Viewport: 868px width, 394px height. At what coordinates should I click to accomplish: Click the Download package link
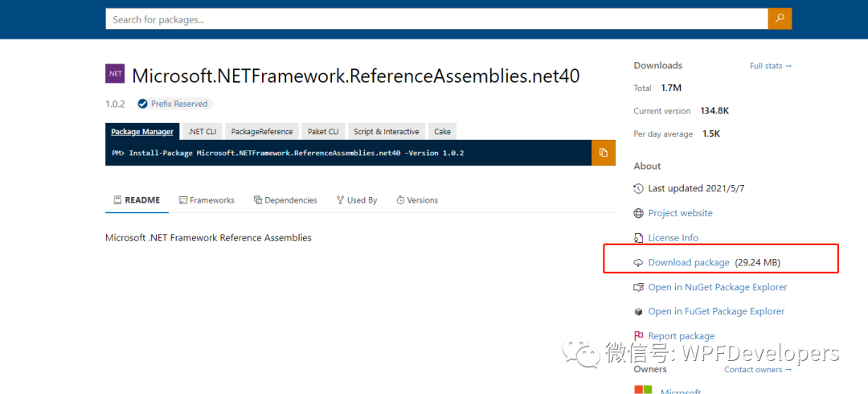689,263
